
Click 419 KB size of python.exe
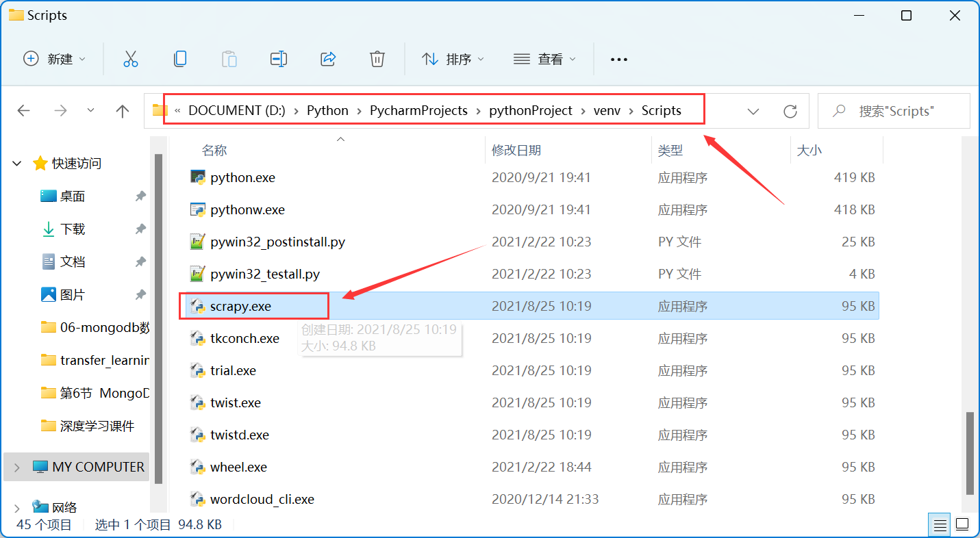[855, 177]
